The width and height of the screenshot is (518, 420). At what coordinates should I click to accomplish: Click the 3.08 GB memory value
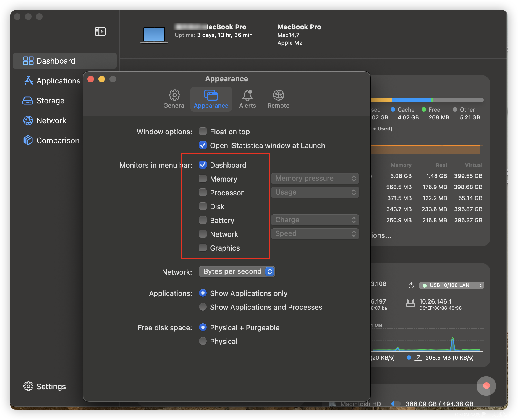point(401,176)
